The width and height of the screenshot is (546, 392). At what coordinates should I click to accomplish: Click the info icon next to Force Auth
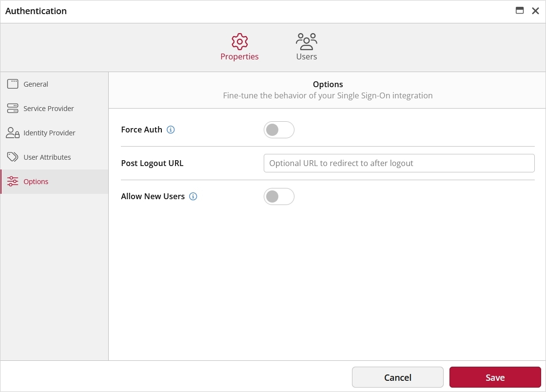click(170, 130)
